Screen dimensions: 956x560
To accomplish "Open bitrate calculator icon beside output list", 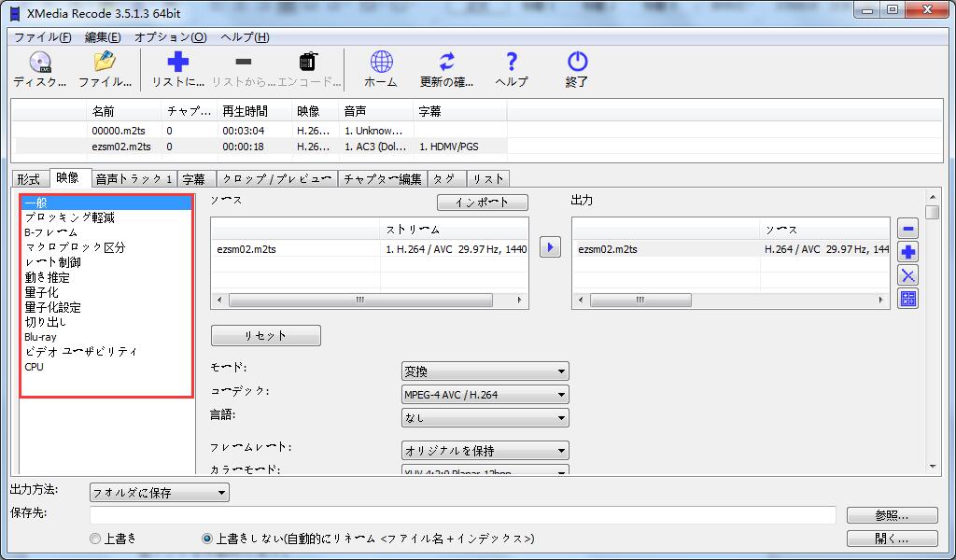I will [907, 299].
